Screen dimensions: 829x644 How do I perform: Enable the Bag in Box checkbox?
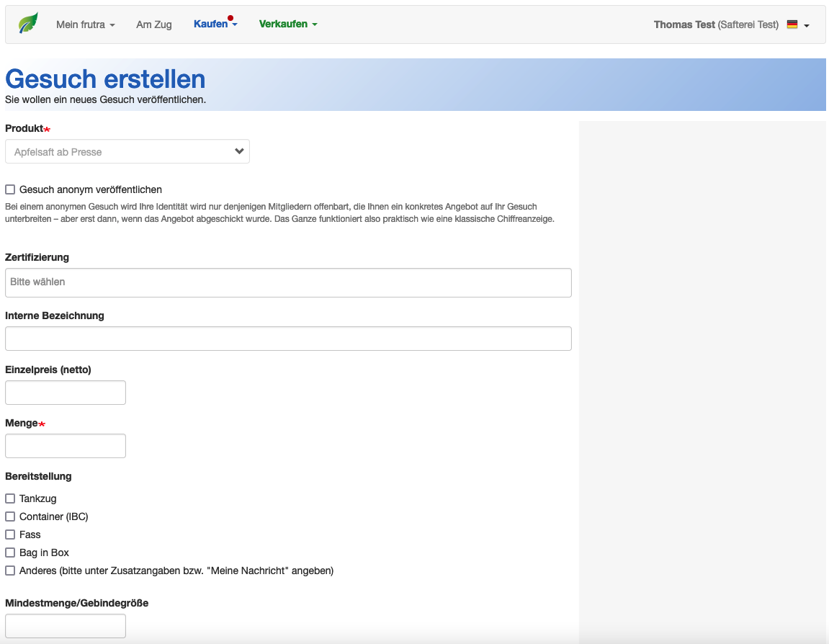pyautogui.click(x=10, y=553)
